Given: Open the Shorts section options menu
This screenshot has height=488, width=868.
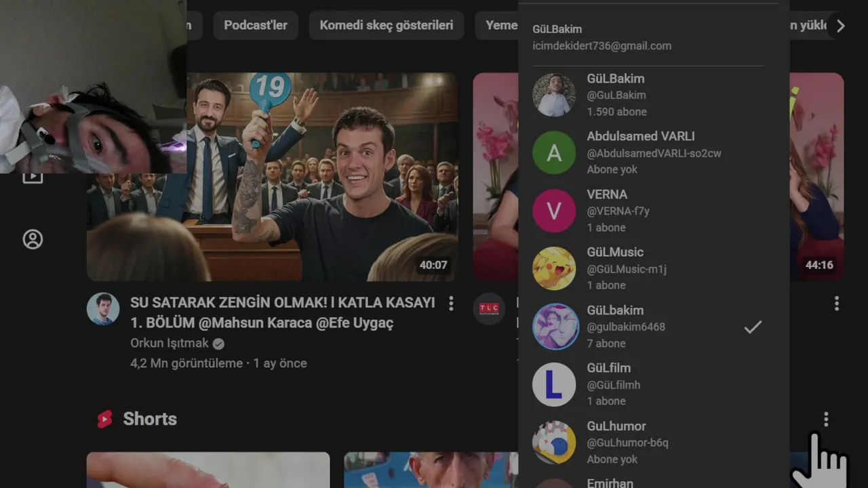Looking at the screenshot, I should pyautogui.click(x=826, y=420).
